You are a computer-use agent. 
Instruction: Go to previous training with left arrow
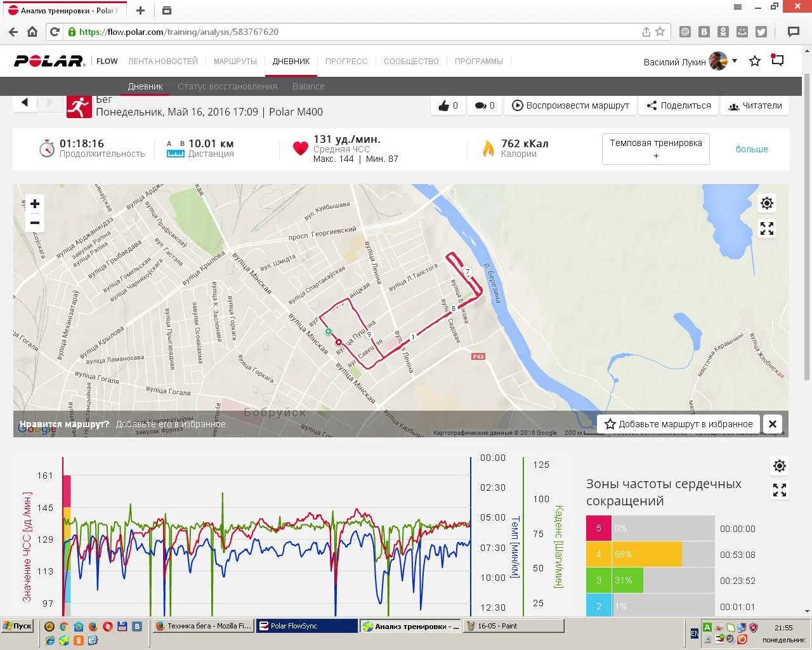[25, 102]
